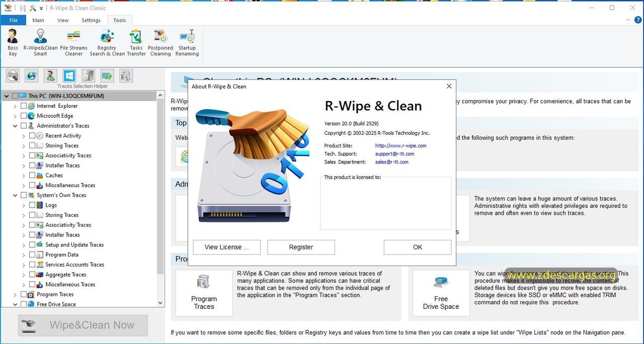Check the Caches checkbox
This screenshot has width=644, height=344.
[x=32, y=176]
